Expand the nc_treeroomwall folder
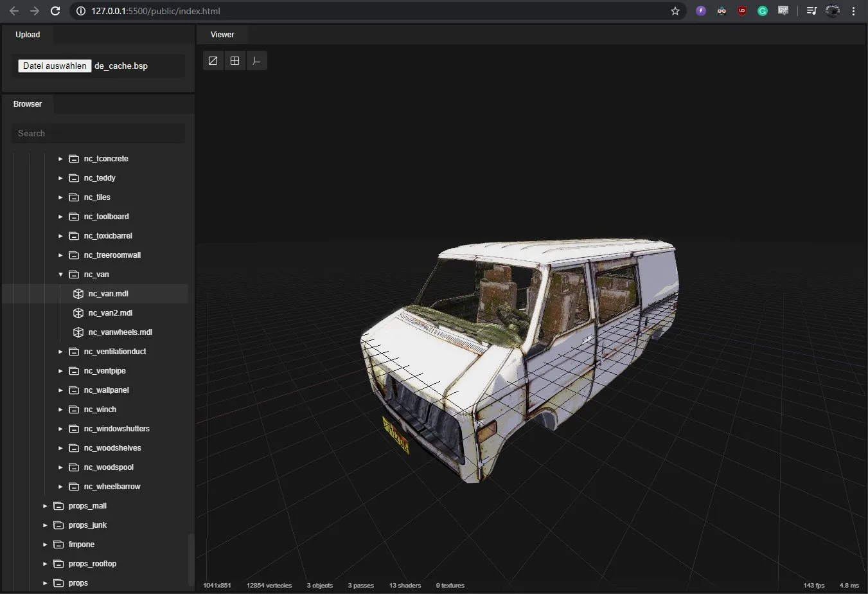Viewport: 868px width, 594px height. pyautogui.click(x=60, y=255)
